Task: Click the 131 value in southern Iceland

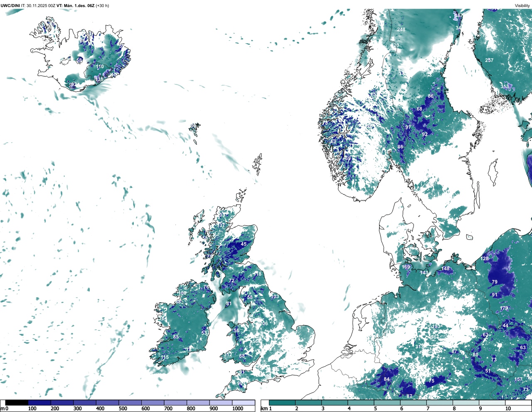Action: pos(99,79)
